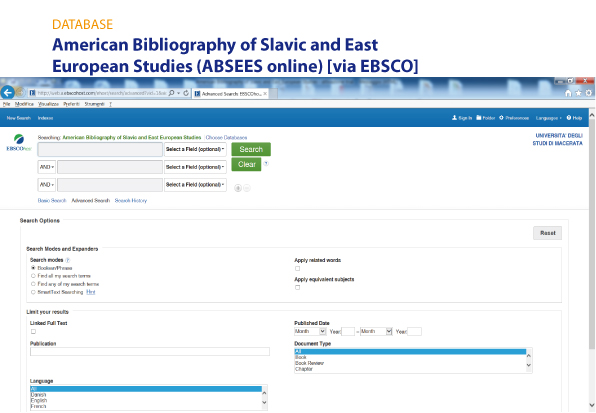Click page vertical scrollbar down arrow
The width and height of the screenshot is (596, 413).
(592, 405)
